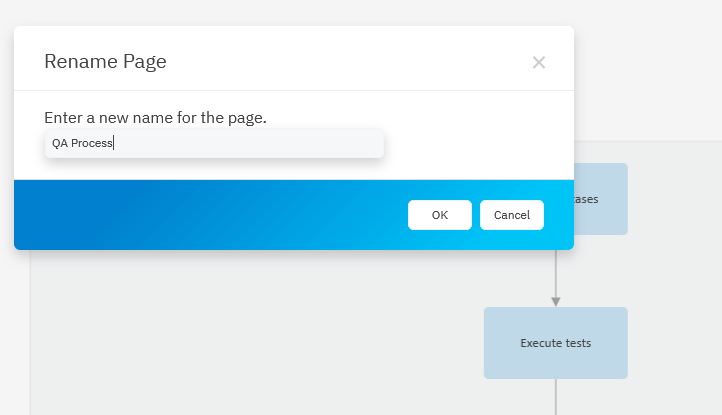Screen dimensions: 722x415
Task: Place cursor in the 'QA Process' text
Action: tap(82, 143)
